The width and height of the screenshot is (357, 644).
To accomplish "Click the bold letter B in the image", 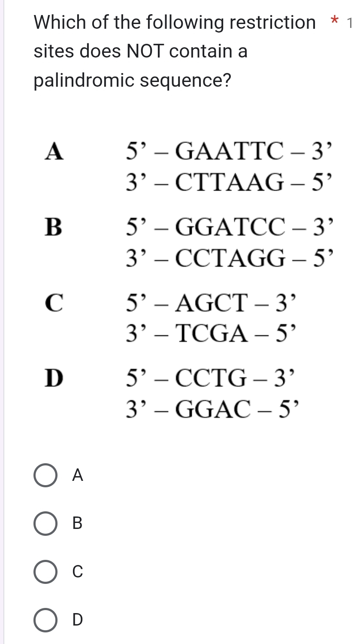I will point(54,227).
